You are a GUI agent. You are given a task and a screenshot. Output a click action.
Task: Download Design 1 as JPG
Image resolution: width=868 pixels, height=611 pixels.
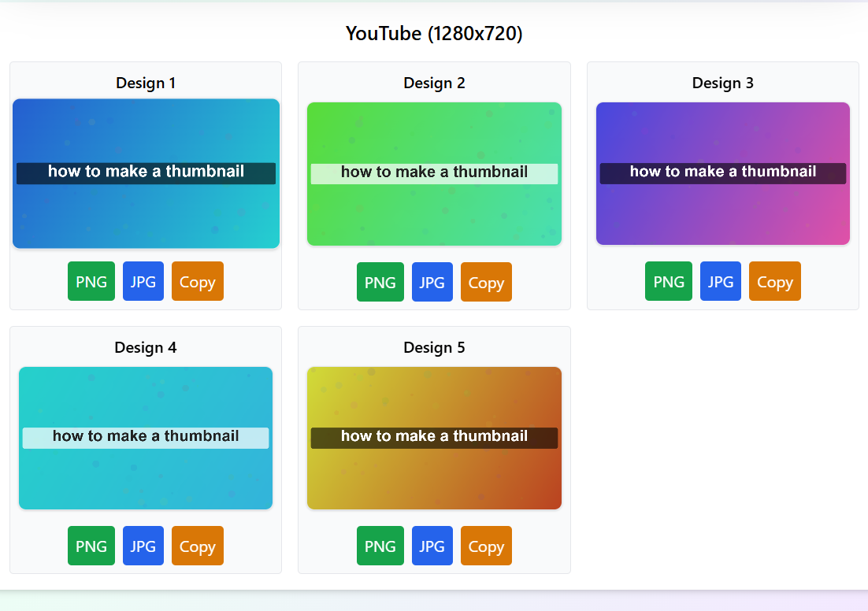coord(143,281)
